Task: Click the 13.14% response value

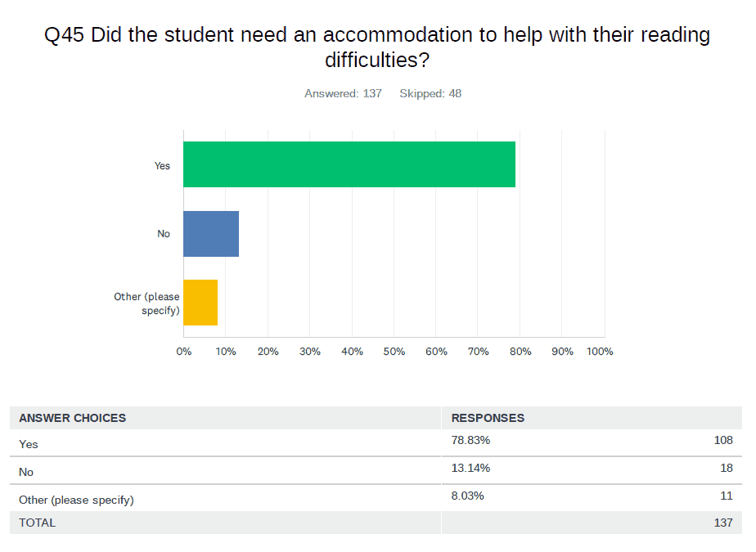Action: click(x=470, y=469)
